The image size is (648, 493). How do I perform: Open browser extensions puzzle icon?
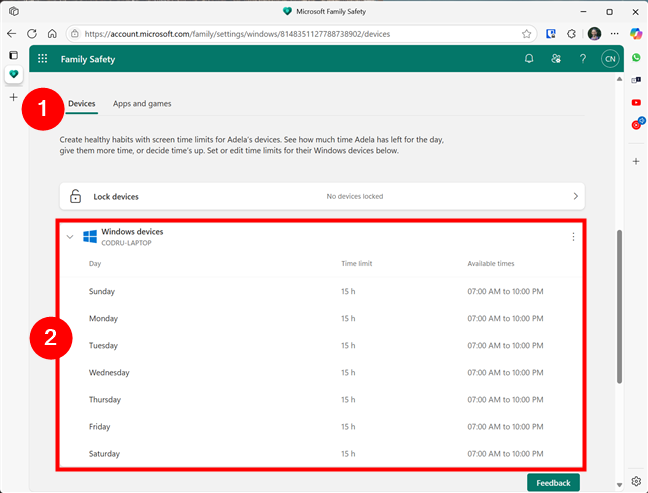point(571,33)
